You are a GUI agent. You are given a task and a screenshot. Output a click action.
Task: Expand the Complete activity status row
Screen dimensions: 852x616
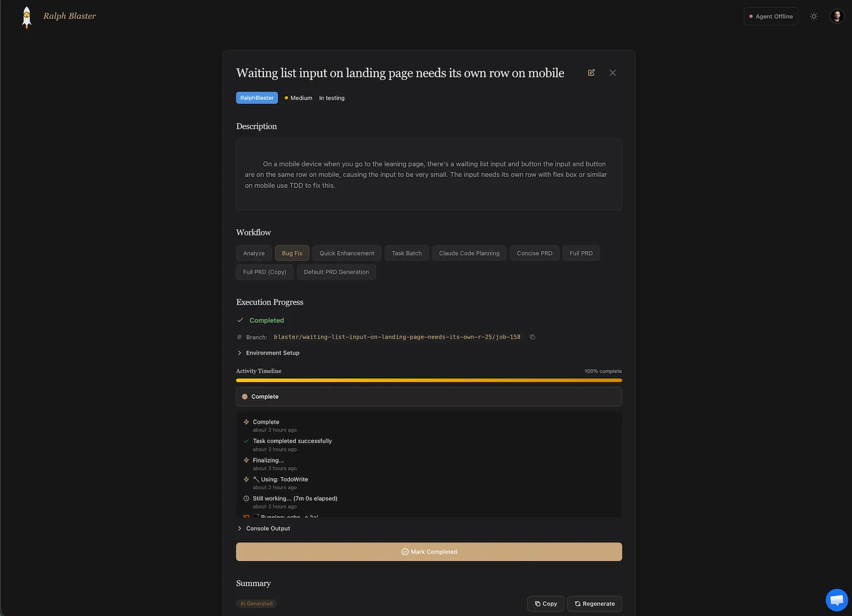[x=428, y=397]
